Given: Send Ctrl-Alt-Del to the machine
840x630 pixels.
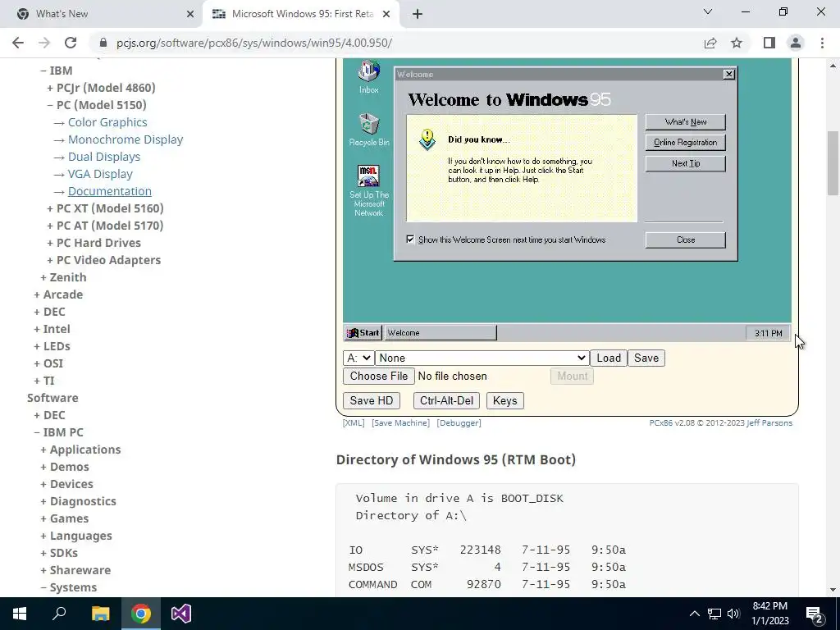Looking at the screenshot, I should pyautogui.click(x=446, y=400).
